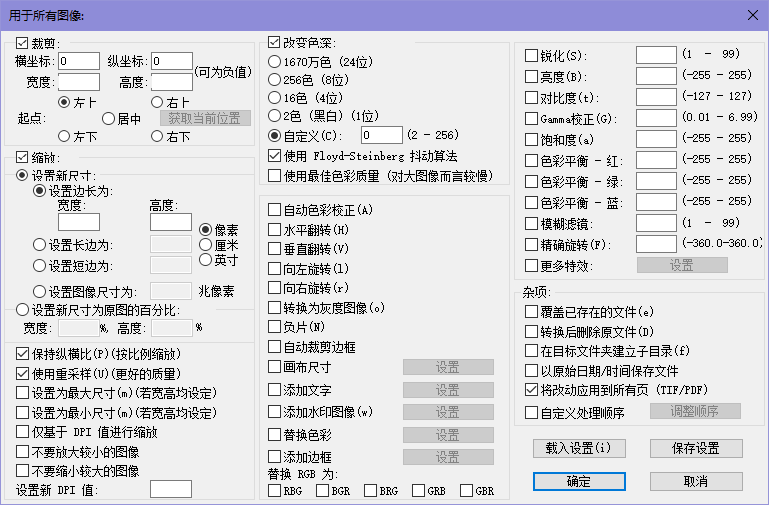Select 厘米 as the size unit
This screenshot has width=769, height=505.
206,245
